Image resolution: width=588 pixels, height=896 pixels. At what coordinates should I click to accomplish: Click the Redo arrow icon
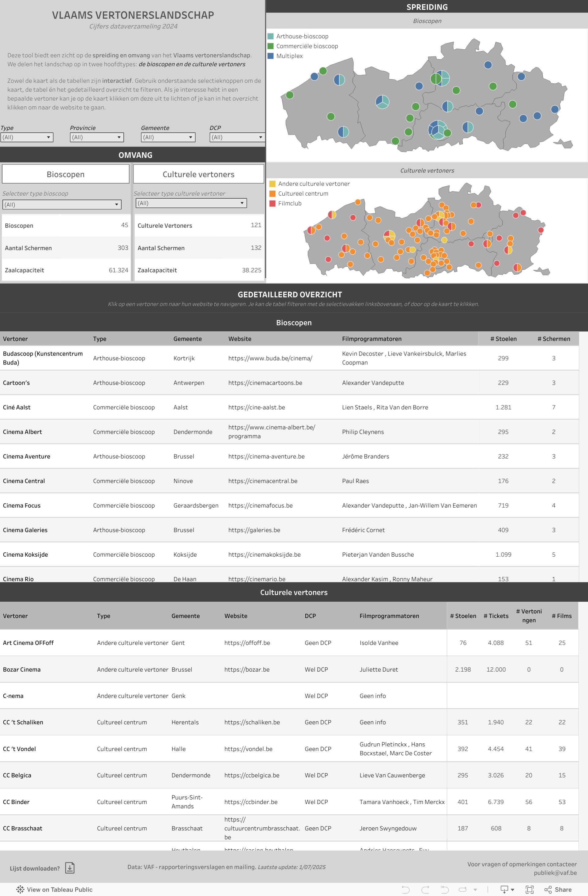click(425, 889)
